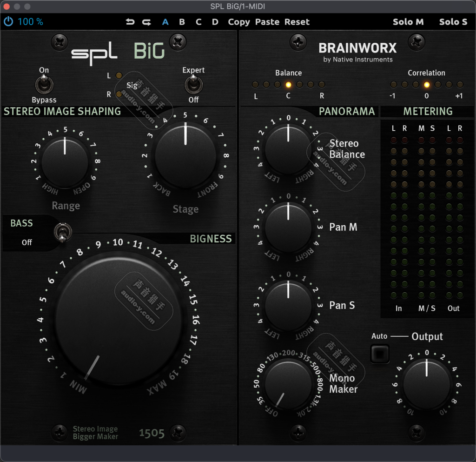476x462 pixels.
Task: Toggle the On/Bypass switch
Action: pyautogui.click(x=44, y=85)
